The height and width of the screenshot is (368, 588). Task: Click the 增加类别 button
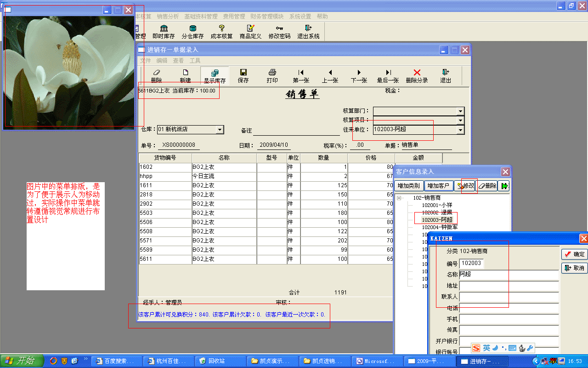point(409,186)
